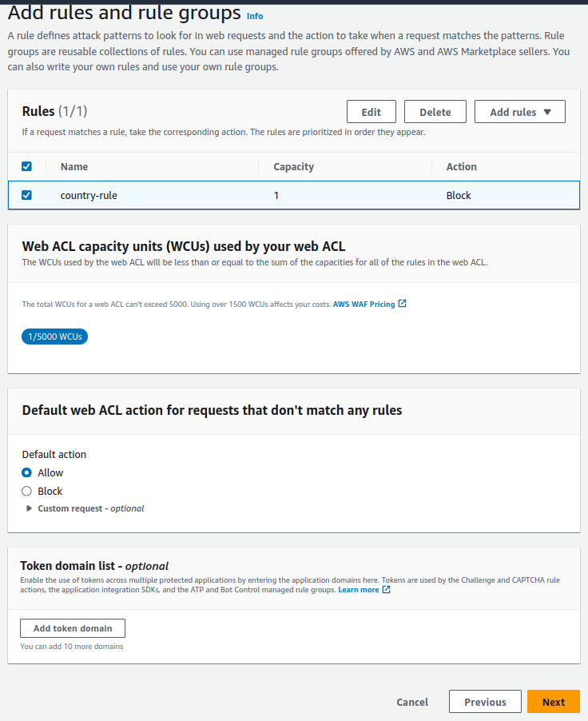Screen dimensions: 588x721
Task: Select the Allow default action
Action: pyautogui.click(x=27, y=472)
